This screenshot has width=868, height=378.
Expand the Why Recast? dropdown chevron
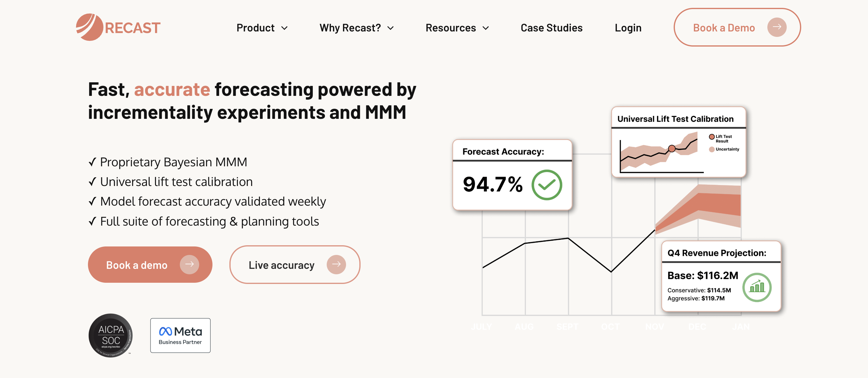click(390, 28)
